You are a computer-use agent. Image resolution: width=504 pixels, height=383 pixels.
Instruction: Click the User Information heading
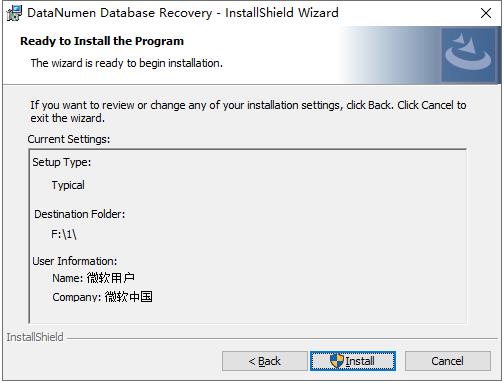(x=75, y=261)
